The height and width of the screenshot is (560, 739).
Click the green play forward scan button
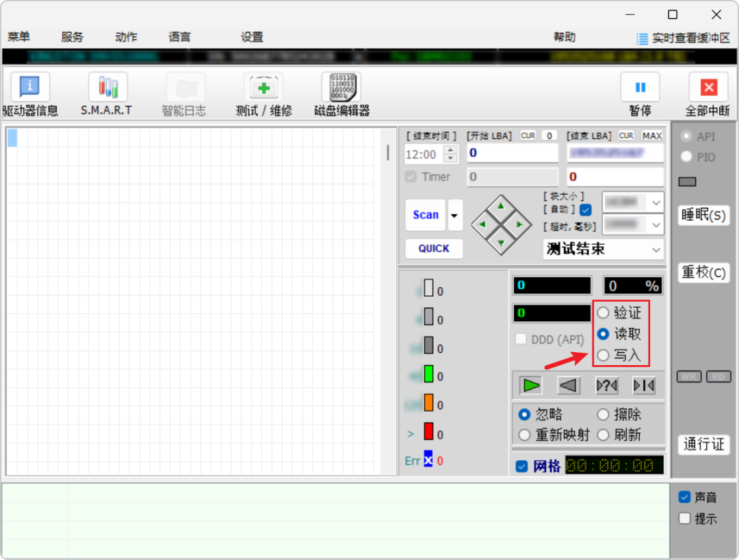(531, 386)
